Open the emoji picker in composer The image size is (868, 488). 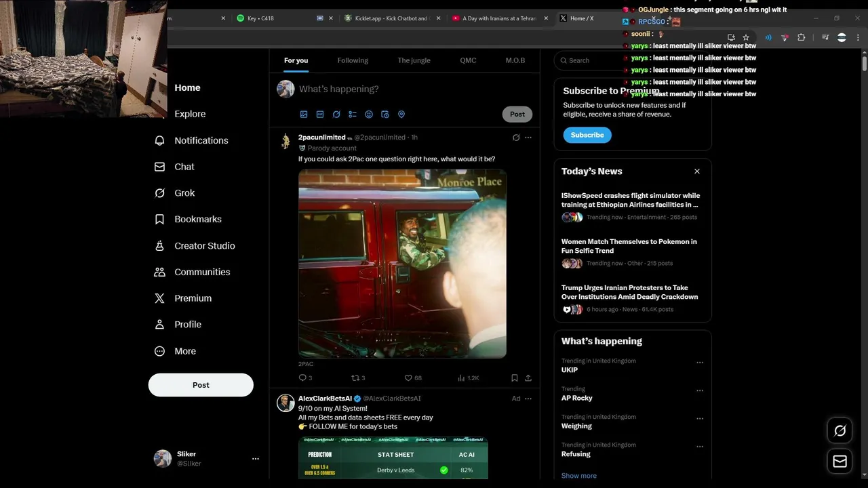pos(369,115)
